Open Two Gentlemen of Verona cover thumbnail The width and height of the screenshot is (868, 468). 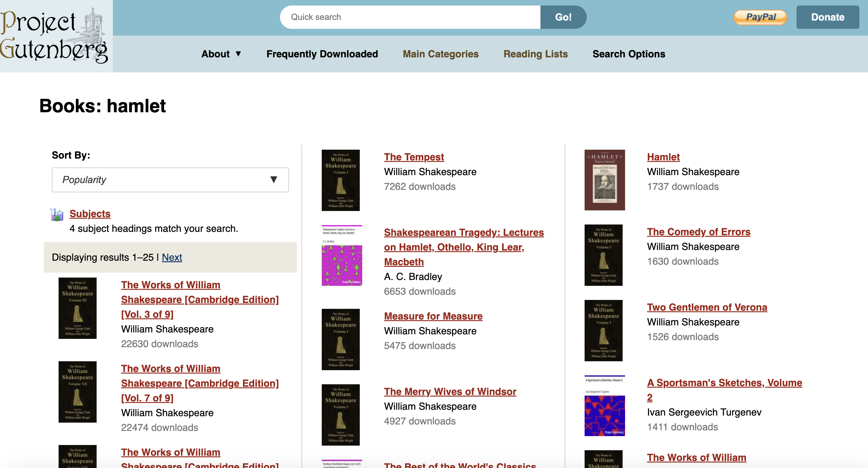(x=604, y=331)
